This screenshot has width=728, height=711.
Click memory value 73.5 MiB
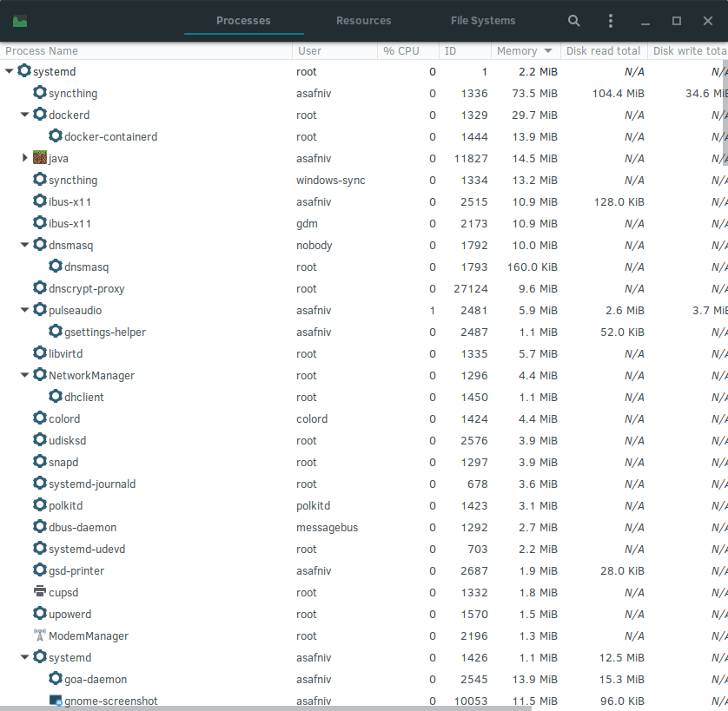534,93
